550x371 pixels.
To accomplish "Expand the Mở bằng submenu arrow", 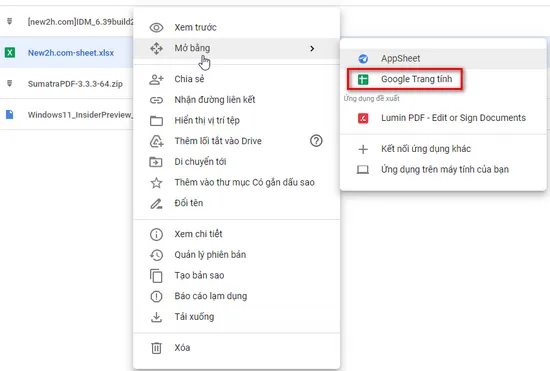I will 312,48.
